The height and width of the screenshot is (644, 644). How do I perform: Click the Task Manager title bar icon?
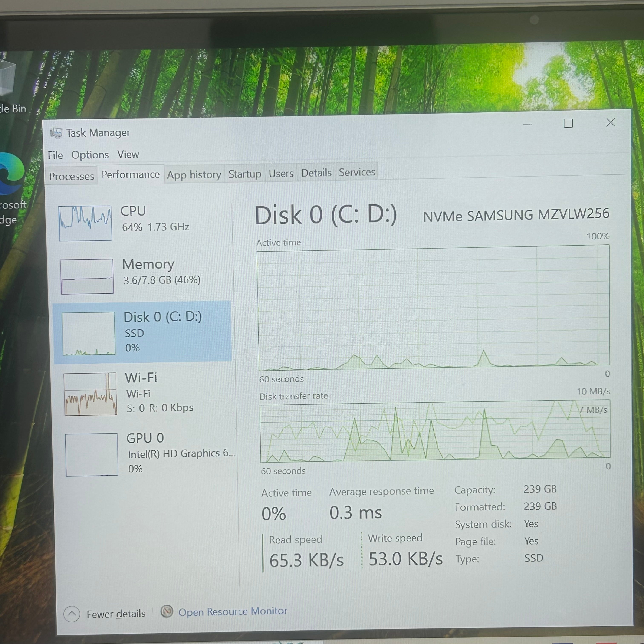tap(56, 133)
